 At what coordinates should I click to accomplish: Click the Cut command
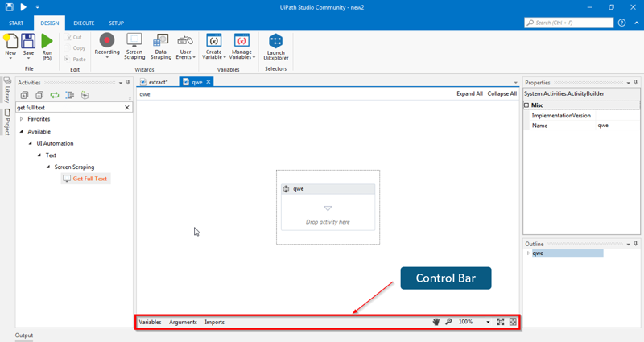pos(74,37)
